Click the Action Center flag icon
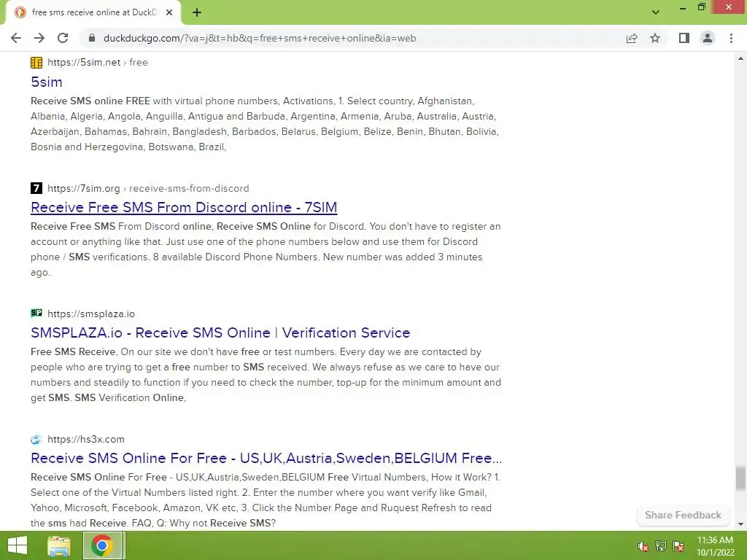The width and height of the screenshot is (747, 560). pyautogui.click(x=678, y=546)
